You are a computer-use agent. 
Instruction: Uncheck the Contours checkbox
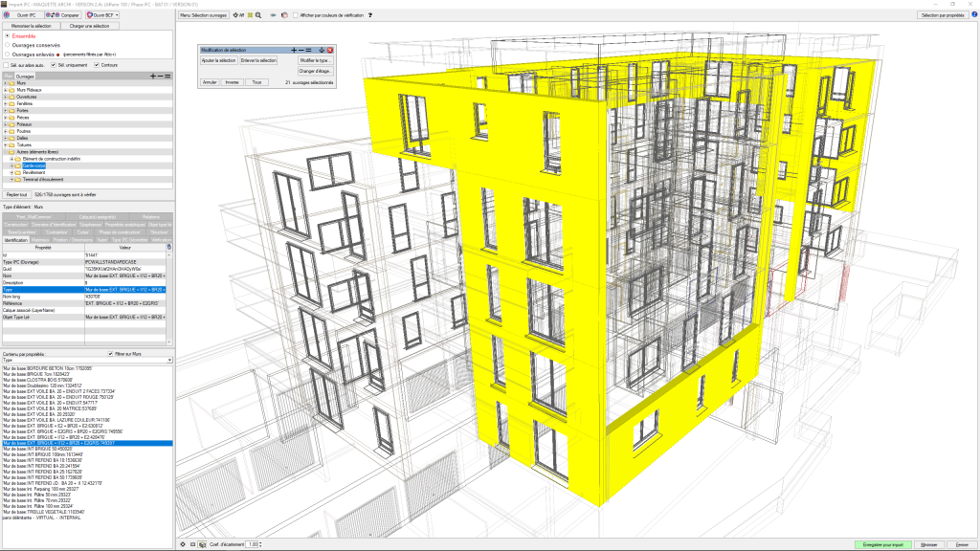pos(97,65)
